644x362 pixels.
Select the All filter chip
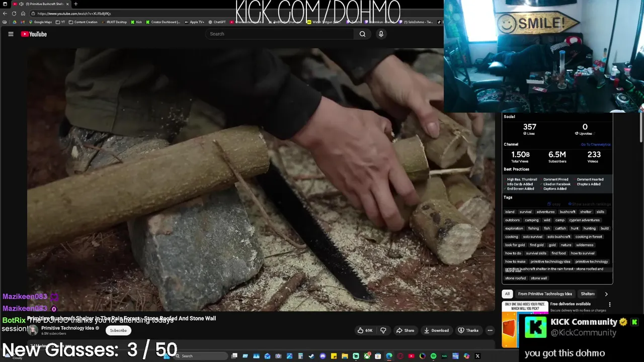coord(507,294)
